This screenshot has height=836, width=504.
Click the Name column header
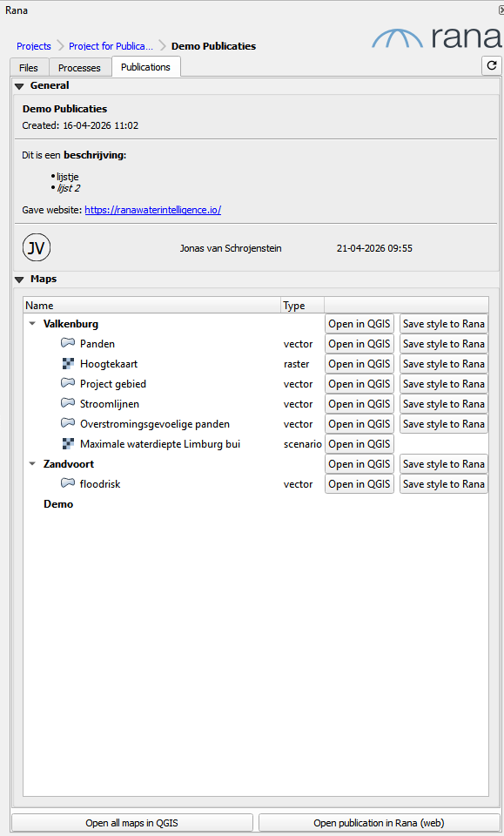(x=151, y=305)
